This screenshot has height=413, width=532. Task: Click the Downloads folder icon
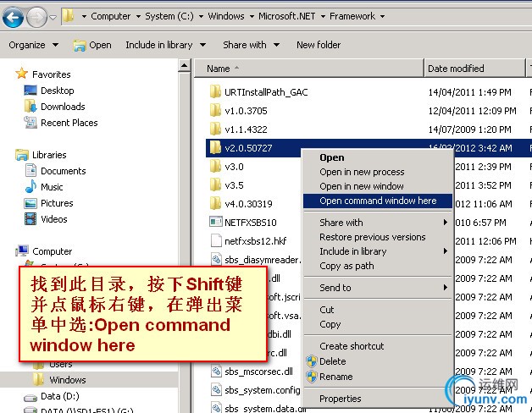30,106
